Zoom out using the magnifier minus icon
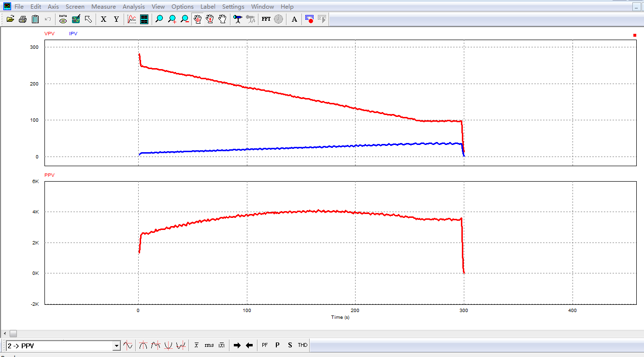 pyautogui.click(x=185, y=19)
